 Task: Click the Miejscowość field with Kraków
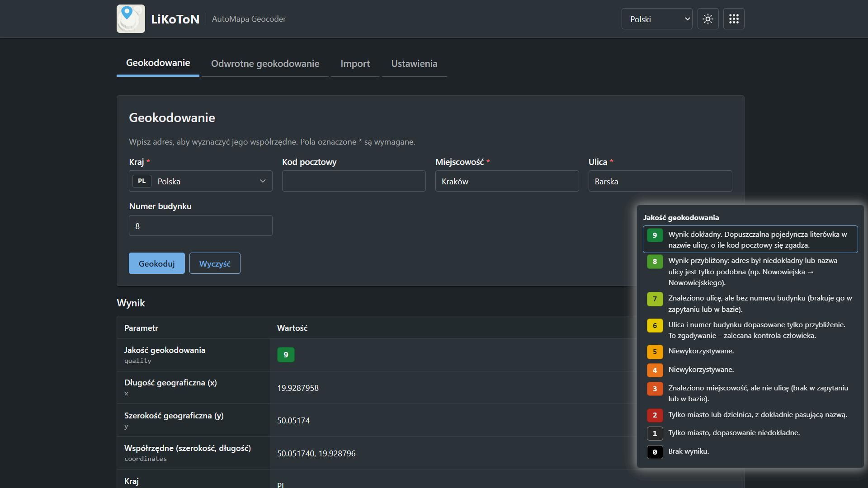507,181
